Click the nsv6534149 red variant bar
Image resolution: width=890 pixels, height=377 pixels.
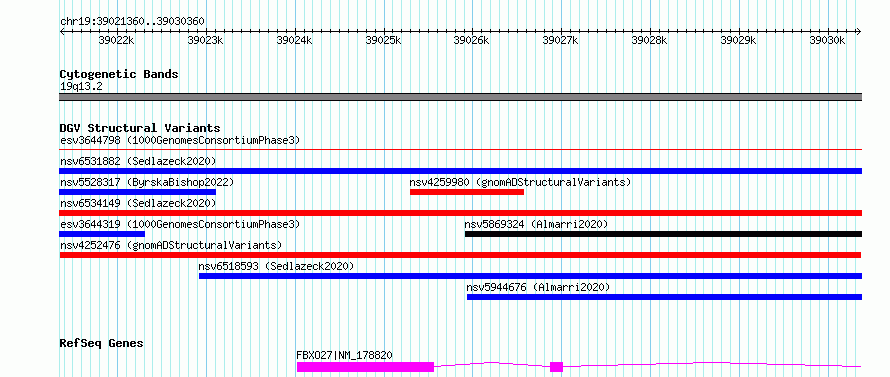click(x=460, y=213)
